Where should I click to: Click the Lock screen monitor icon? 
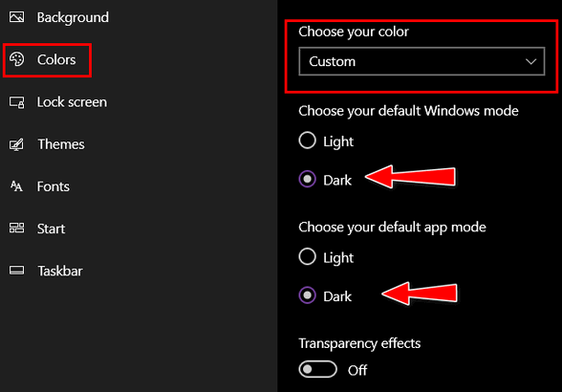pos(16,102)
